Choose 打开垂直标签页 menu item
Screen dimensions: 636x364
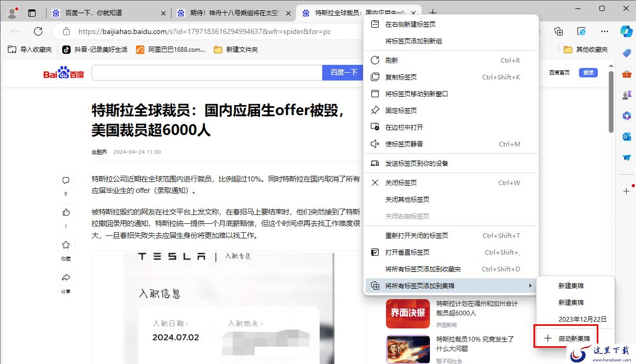(451, 253)
